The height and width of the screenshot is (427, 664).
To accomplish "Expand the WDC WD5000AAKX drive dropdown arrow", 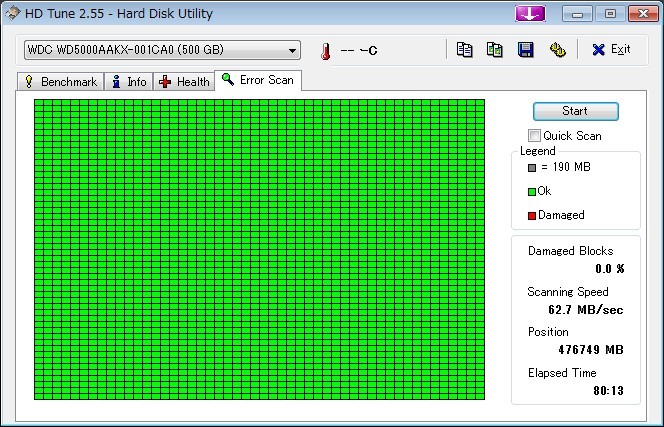I will coord(292,50).
